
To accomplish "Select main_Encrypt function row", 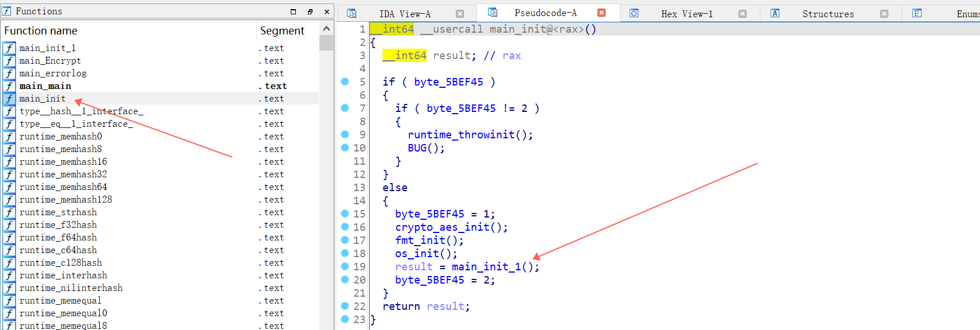I will pos(160,61).
